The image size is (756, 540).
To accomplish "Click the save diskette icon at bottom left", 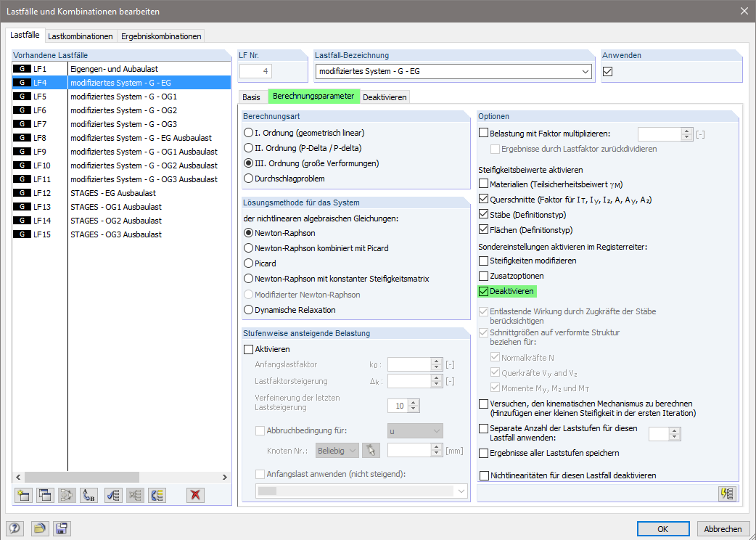I will pyautogui.click(x=62, y=528).
